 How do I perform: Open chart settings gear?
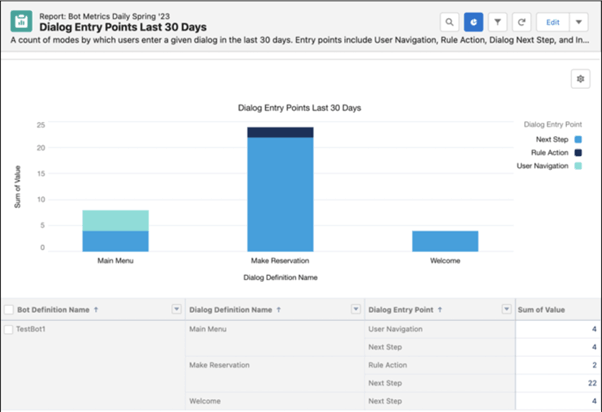coord(579,79)
